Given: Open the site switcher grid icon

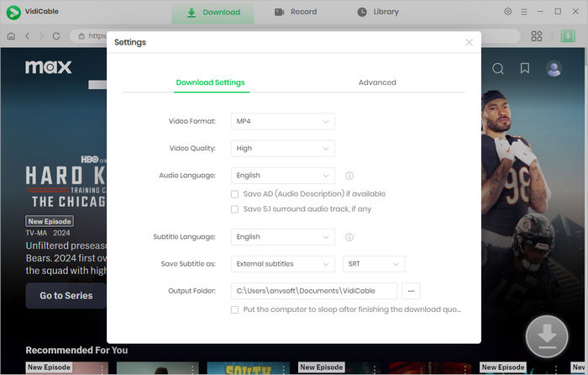Looking at the screenshot, I should 537,36.
